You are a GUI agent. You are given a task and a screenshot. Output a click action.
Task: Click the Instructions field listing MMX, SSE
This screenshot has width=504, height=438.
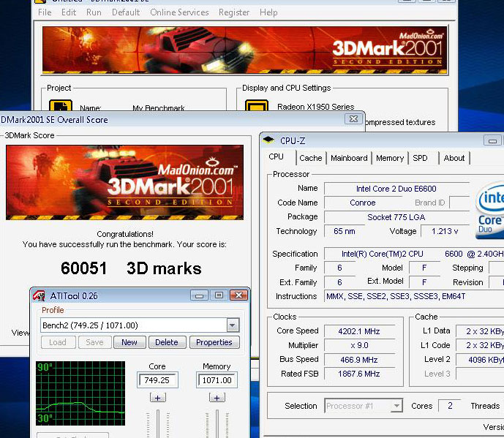click(414, 296)
